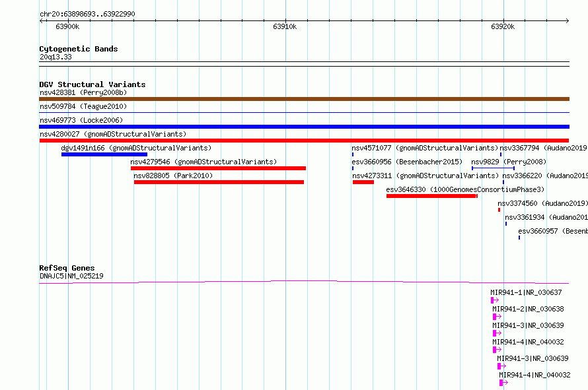The width and height of the screenshot is (588, 390).
Task: Click the red nsv4280027 gnomAD variant bar
Action: click(304, 141)
